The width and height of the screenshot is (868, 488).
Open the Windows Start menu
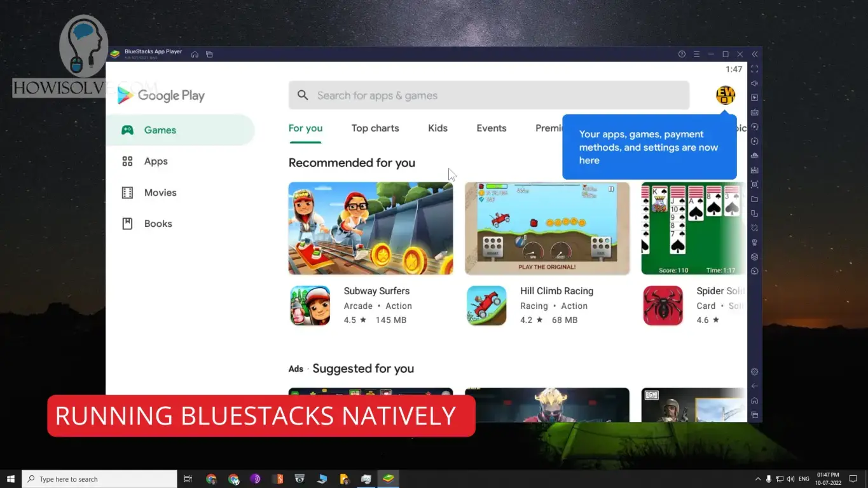[11, 479]
